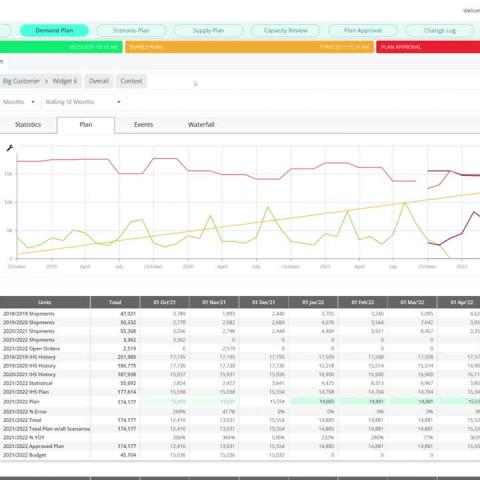This screenshot has height=480, width=480.
Task: Select the 2019/2020 IHS History row label
Action: point(29,366)
